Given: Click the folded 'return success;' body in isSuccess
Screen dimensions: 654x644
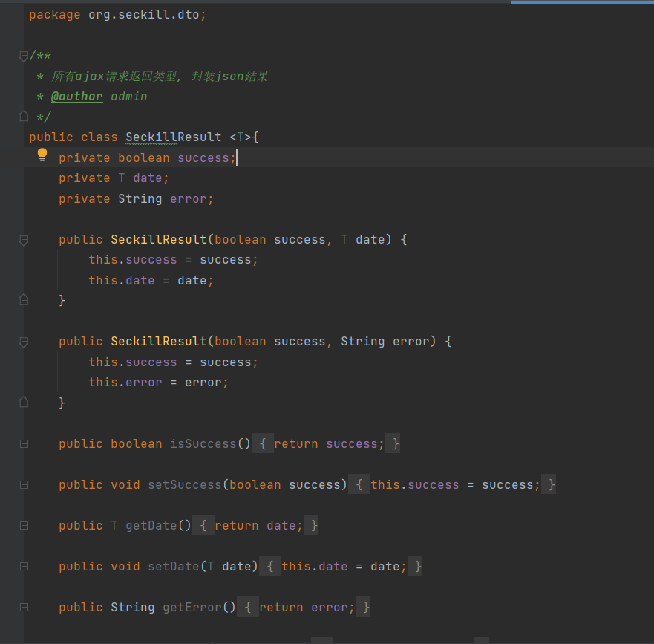Looking at the screenshot, I should tap(329, 444).
